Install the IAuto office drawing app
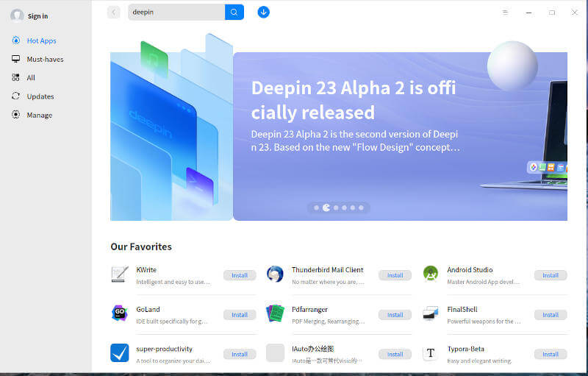Viewport: 588px width, 376px height. 395,354
